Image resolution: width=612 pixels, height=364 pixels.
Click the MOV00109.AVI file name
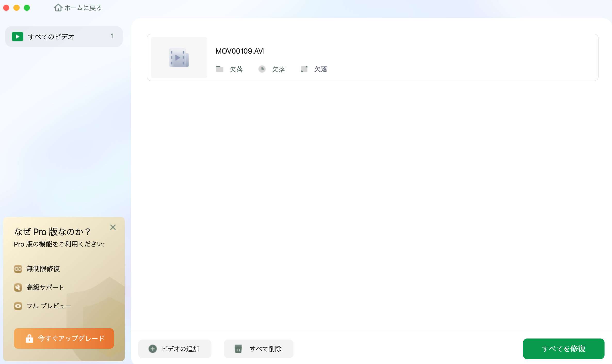(240, 51)
